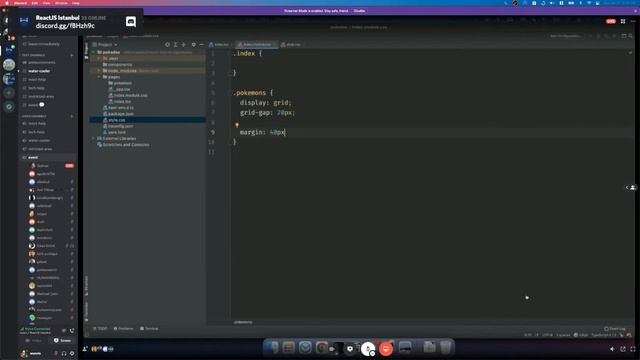Expand the node_modules folder
Image resolution: width=640 pixels, height=360 pixels.
[99, 71]
